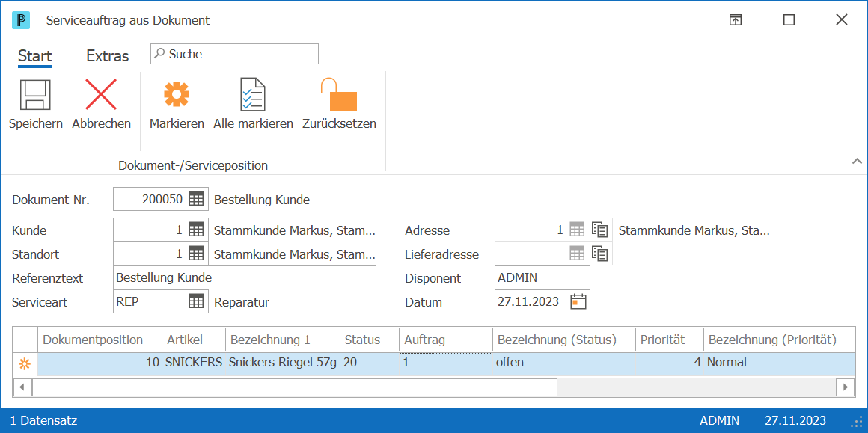Click the Disponent field showing ADMIN

[x=542, y=277]
